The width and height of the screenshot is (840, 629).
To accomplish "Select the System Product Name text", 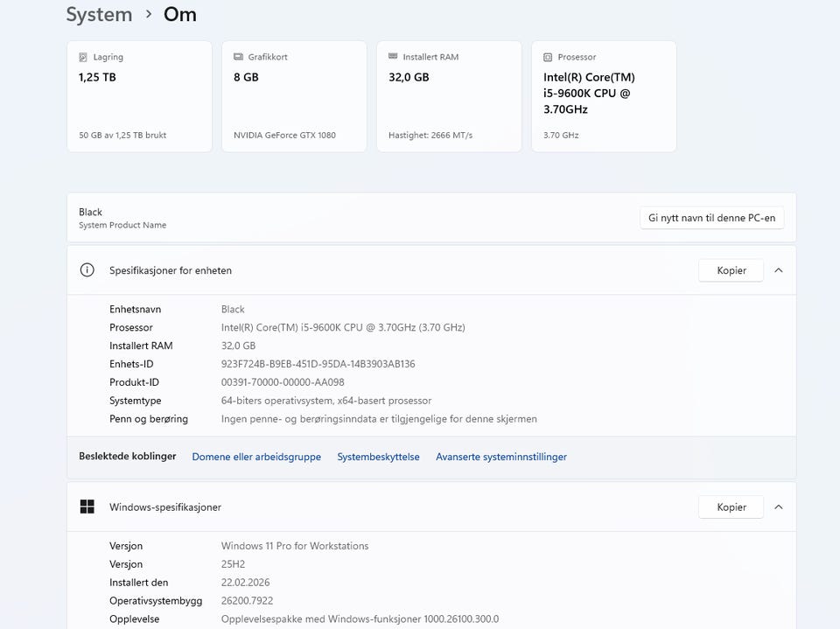I will pyautogui.click(x=122, y=225).
